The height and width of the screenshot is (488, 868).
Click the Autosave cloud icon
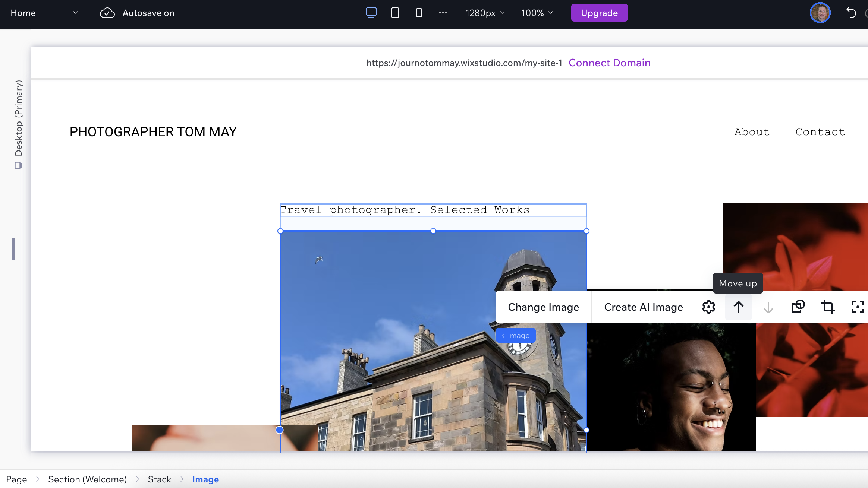(107, 13)
